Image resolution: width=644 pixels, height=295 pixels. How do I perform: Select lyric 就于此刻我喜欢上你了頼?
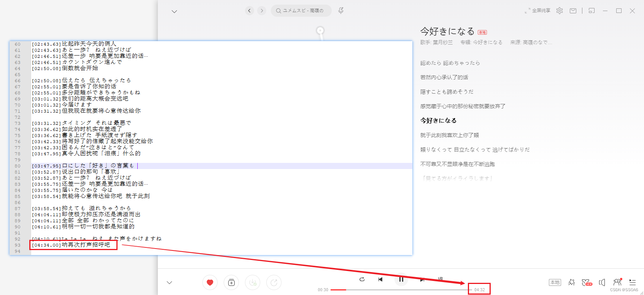click(450, 135)
